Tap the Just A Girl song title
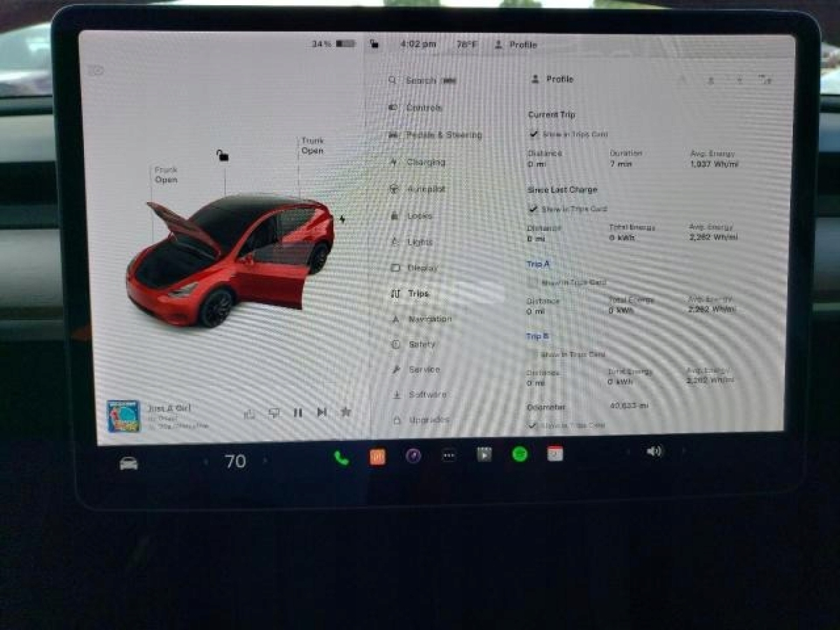The width and height of the screenshot is (840, 630). click(x=169, y=408)
